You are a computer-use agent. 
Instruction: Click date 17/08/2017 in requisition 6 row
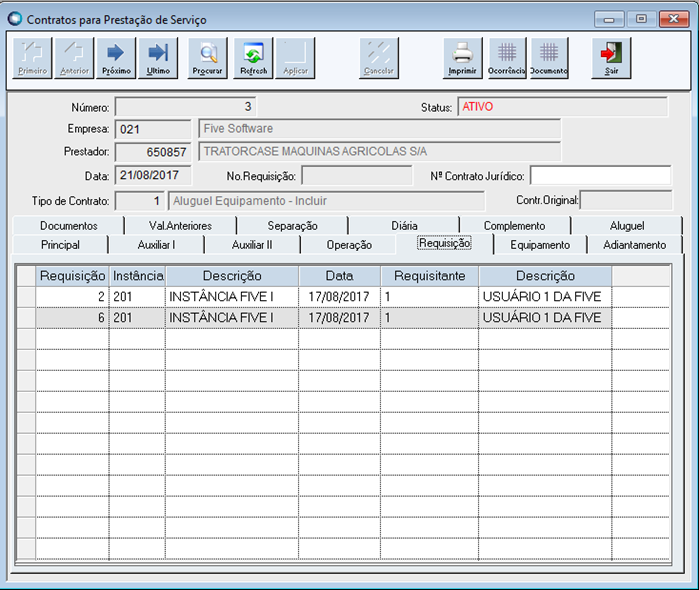click(339, 318)
